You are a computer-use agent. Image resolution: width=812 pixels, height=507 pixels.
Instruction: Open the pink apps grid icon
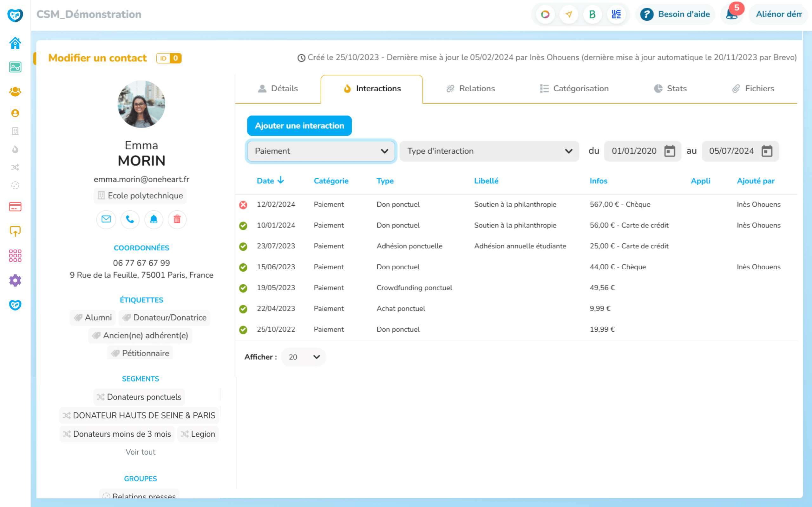coord(15,255)
